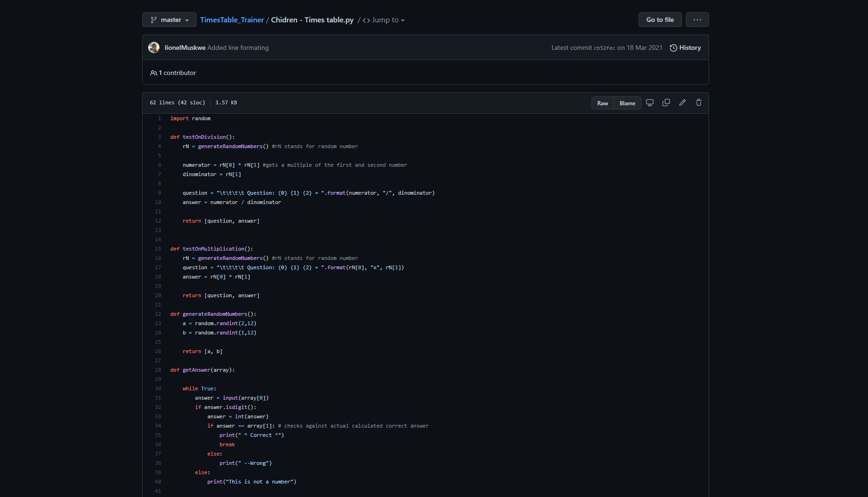
Task: Open the lionelMuskwe author link
Action: point(185,48)
